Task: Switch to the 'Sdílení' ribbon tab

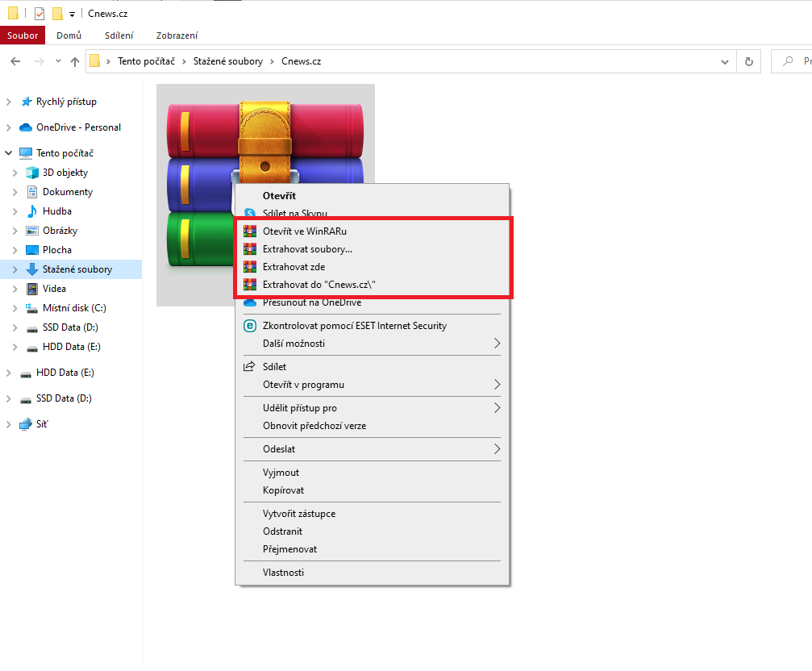Action: tap(119, 35)
